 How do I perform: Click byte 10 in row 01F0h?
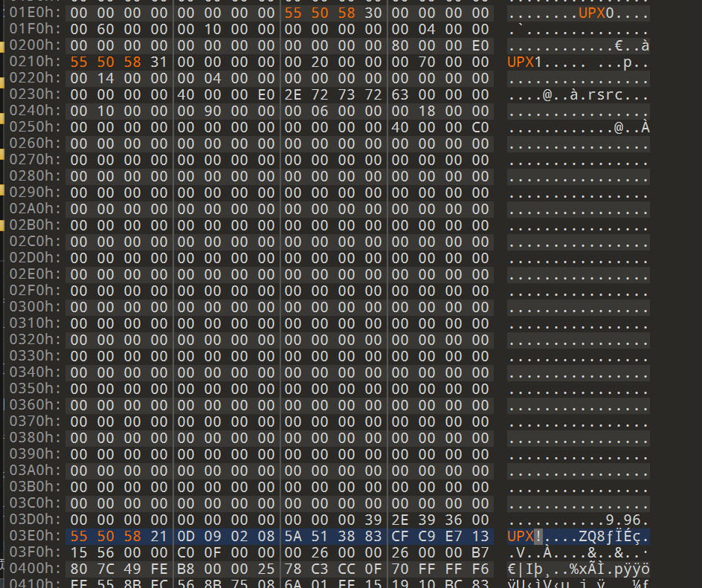click(x=213, y=30)
